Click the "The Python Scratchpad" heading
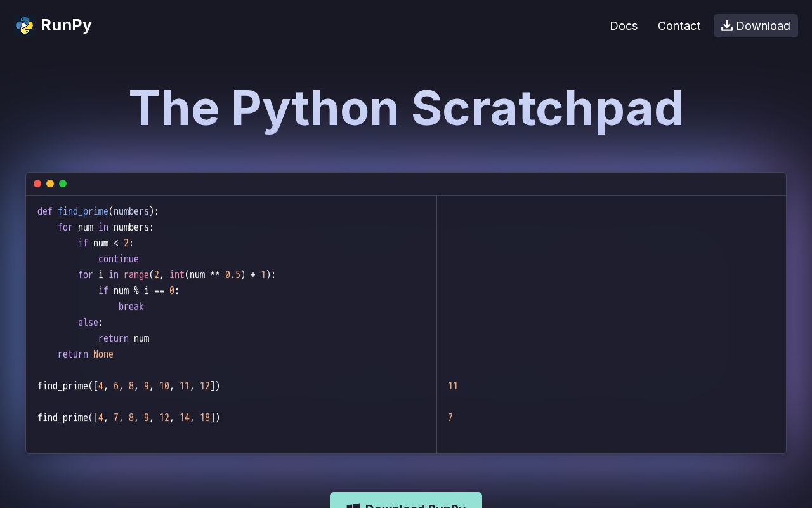Viewport: 812px width, 508px height. (x=406, y=108)
